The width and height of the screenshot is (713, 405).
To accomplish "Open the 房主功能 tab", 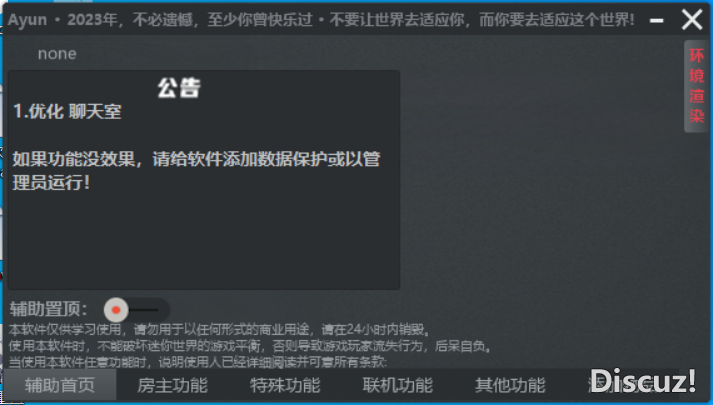I will (172, 385).
